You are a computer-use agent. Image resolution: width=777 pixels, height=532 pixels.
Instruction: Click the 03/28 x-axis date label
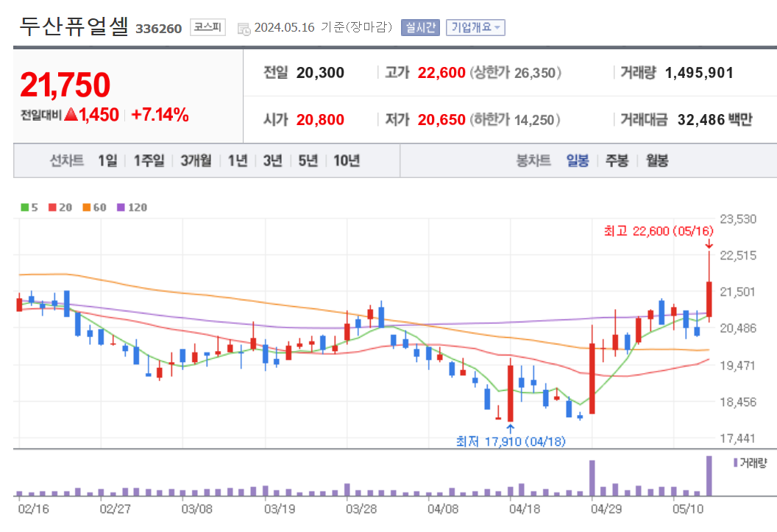click(x=361, y=509)
